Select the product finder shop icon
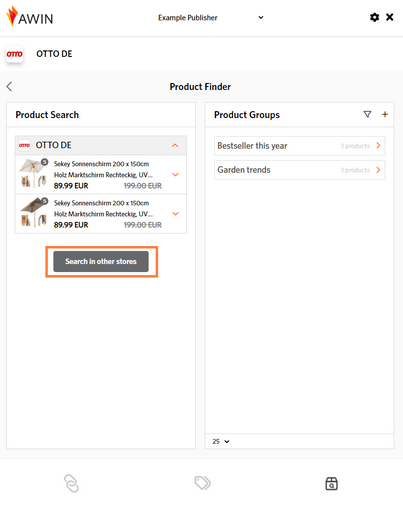Image resolution: width=403 pixels, height=505 pixels. (x=331, y=483)
